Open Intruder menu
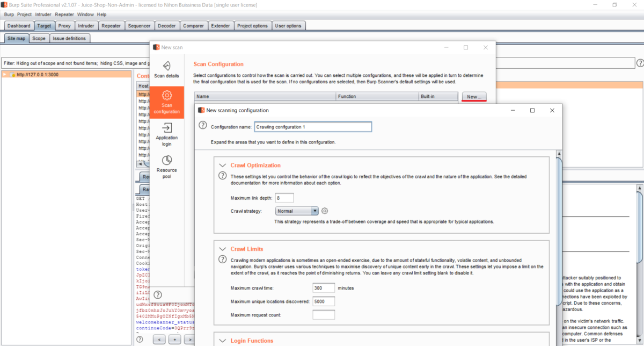 point(43,15)
